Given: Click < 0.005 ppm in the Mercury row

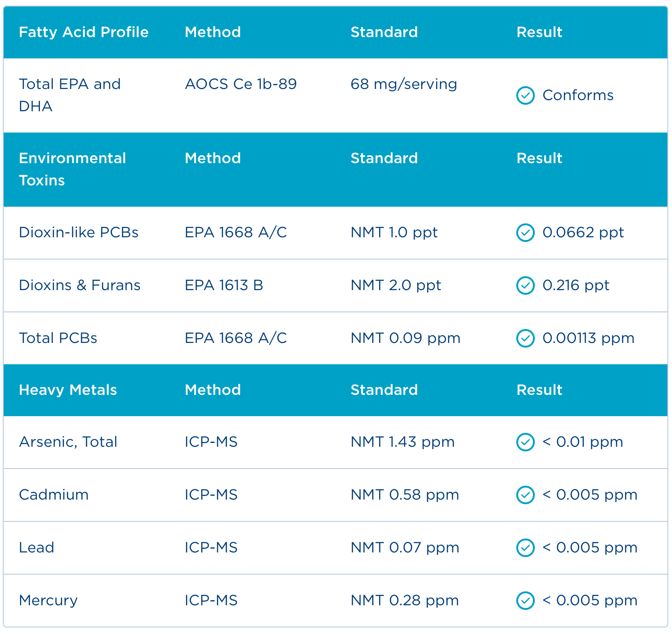Looking at the screenshot, I should click(590, 601).
